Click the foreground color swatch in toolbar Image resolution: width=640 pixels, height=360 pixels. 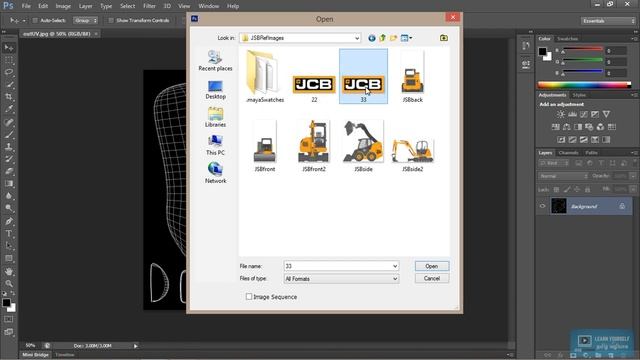coord(6,303)
